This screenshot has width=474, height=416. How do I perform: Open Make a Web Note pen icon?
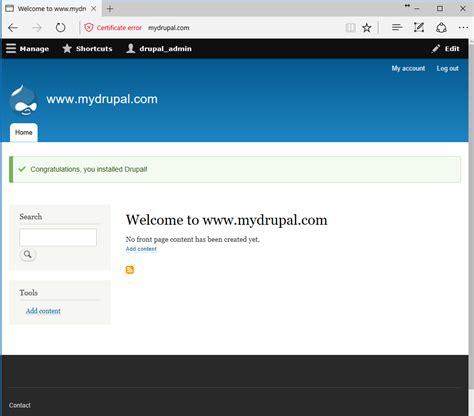coord(419,27)
